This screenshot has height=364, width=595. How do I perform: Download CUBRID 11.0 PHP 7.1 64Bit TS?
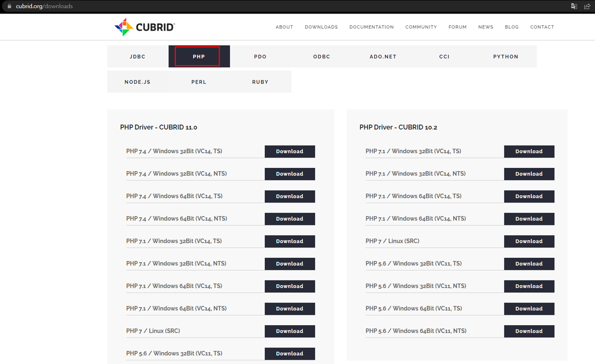click(290, 286)
